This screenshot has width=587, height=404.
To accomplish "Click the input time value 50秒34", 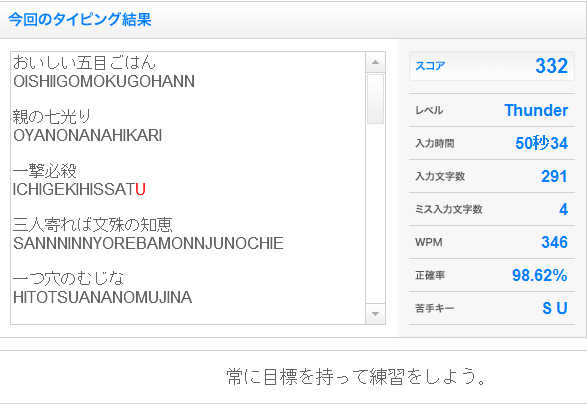I will pyautogui.click(x=542, y=143).
